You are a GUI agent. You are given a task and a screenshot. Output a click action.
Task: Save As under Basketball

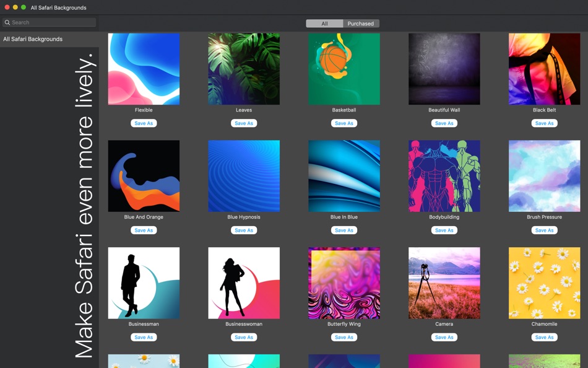coord(344,123)
